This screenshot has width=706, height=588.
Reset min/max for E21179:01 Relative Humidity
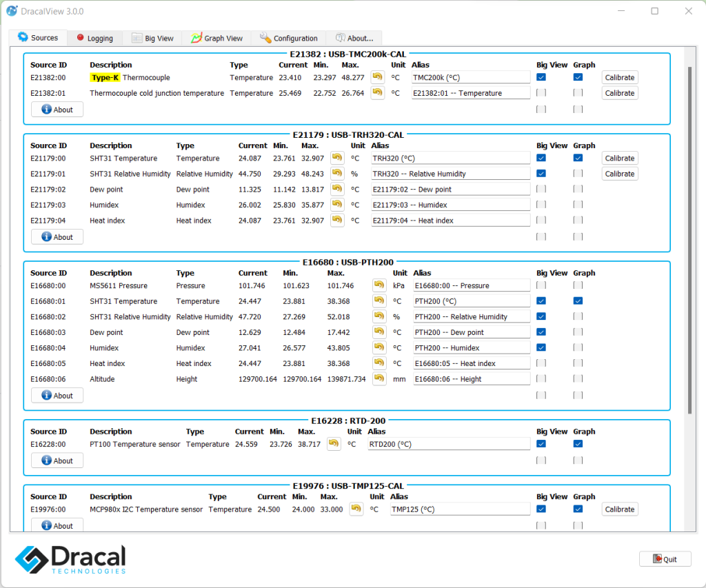pos(337,173)
